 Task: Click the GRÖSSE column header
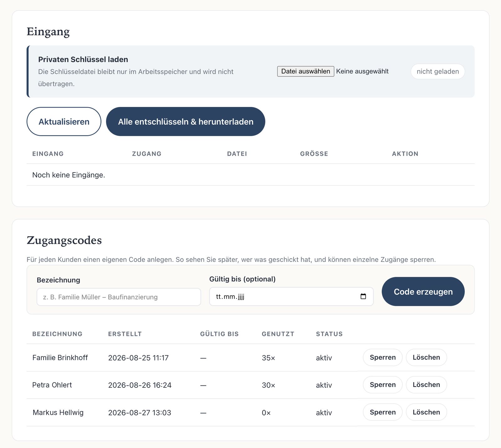point(314,154)
